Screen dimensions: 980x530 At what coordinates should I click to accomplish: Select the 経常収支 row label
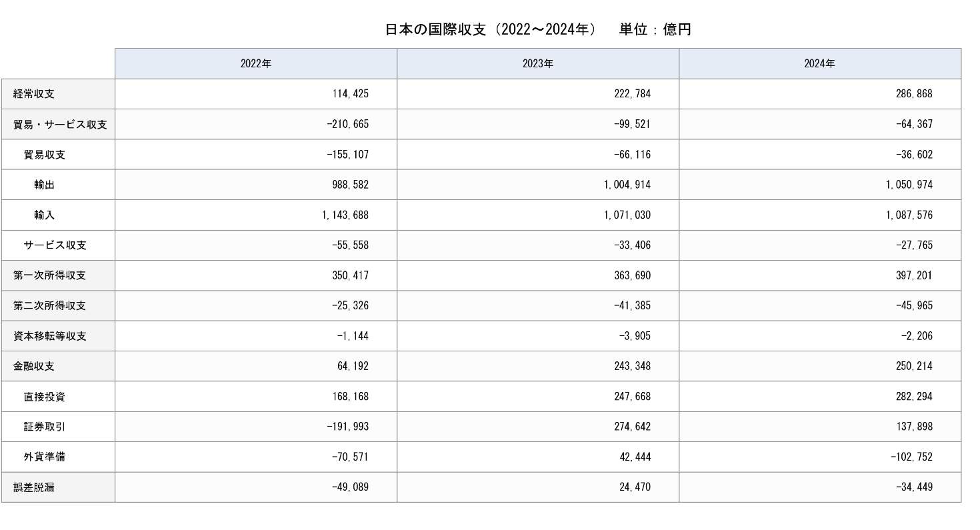pyautogui.click(x=34, y=94)
